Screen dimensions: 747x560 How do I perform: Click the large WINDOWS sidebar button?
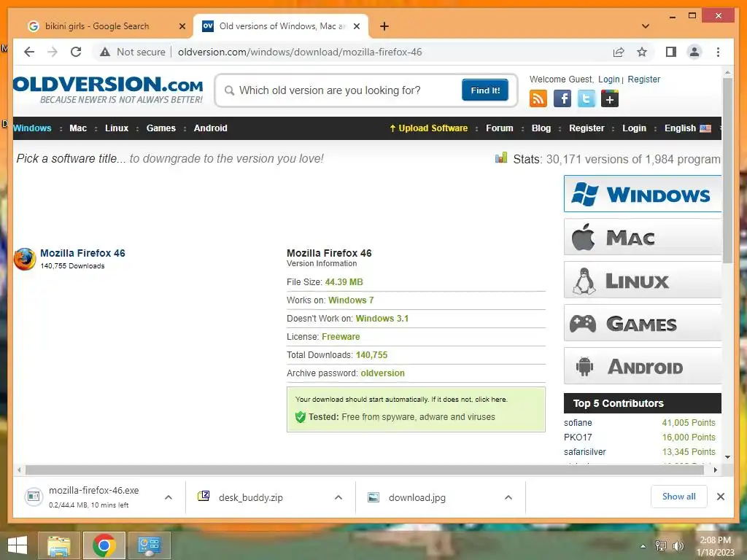click(643, 194)
